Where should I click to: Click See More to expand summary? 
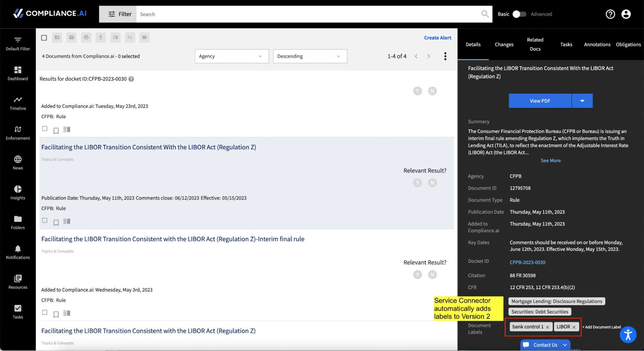pyautogui.click(x=551, y=160)
